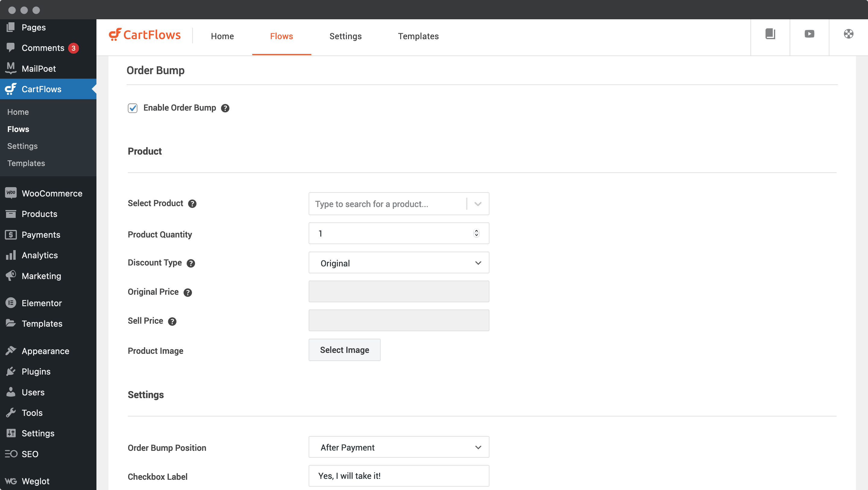868x490 pixels.
Task: Switch to the Flows tab
Action: pyautogui.click(x=281, y=36)
